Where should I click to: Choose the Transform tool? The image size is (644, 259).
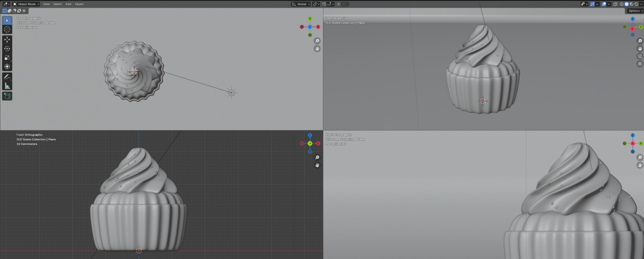(7, 67)
